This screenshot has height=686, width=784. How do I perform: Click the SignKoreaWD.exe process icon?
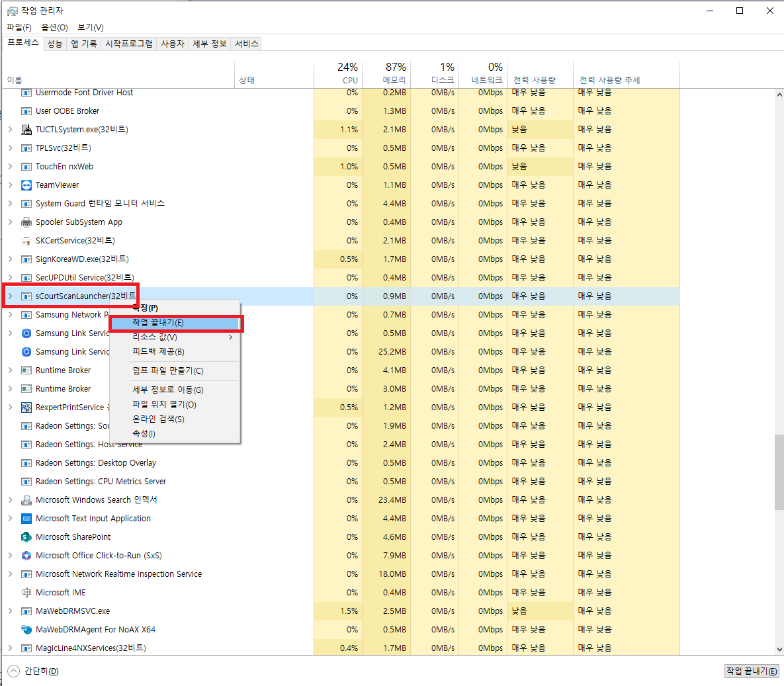pyautogui.click(x=26, y=259)
